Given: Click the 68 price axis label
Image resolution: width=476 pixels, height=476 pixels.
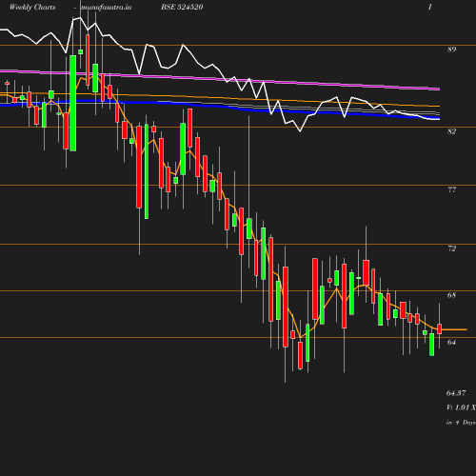Looking at the screenshot, I should (452, 295).
